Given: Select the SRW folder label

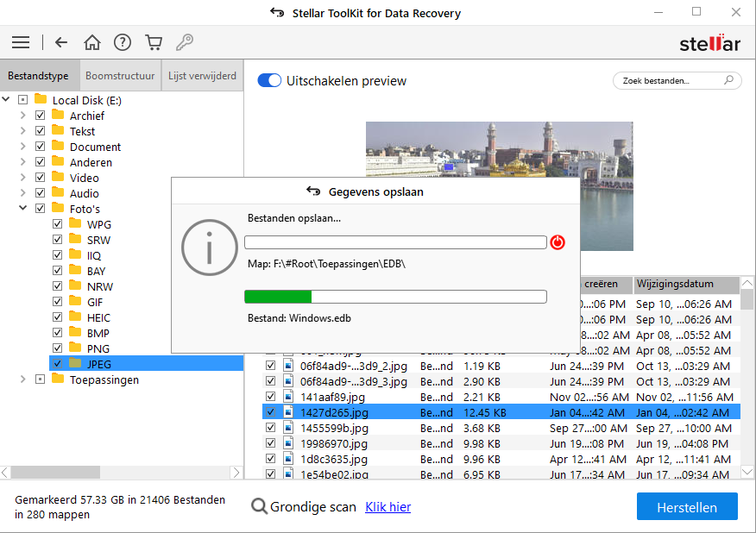Looking at the screenshot, I should [x=98, y=240].
